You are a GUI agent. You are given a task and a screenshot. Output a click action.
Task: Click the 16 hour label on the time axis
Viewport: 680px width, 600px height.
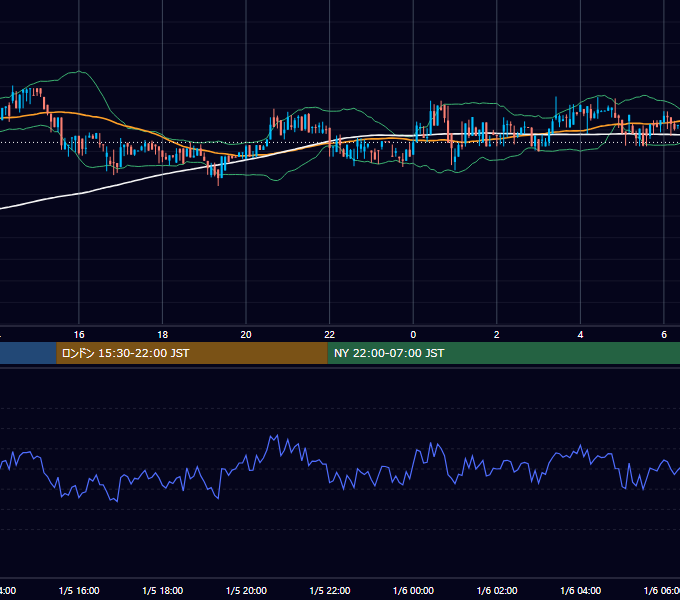pyautogui.click(x=79, y=335)
